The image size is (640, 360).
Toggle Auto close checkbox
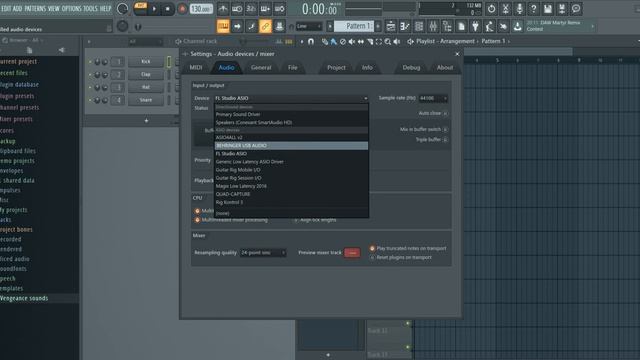(x=445, y=113)
